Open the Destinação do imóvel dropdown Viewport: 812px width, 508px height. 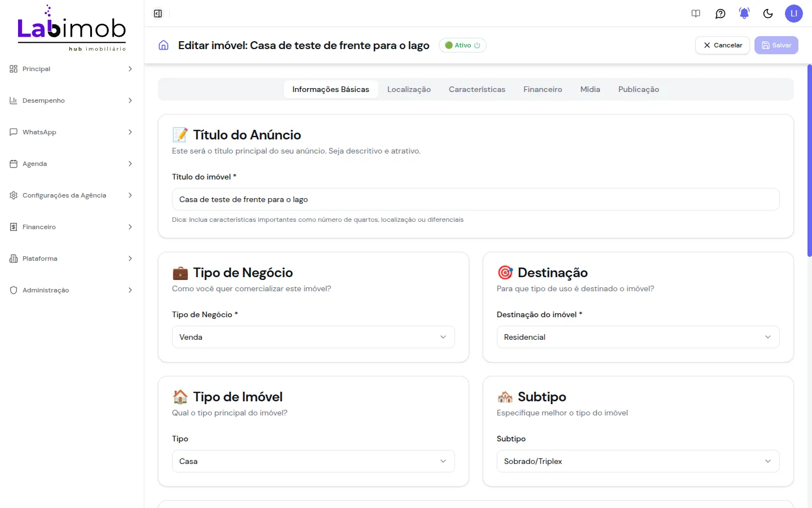(x=638, y=337)
